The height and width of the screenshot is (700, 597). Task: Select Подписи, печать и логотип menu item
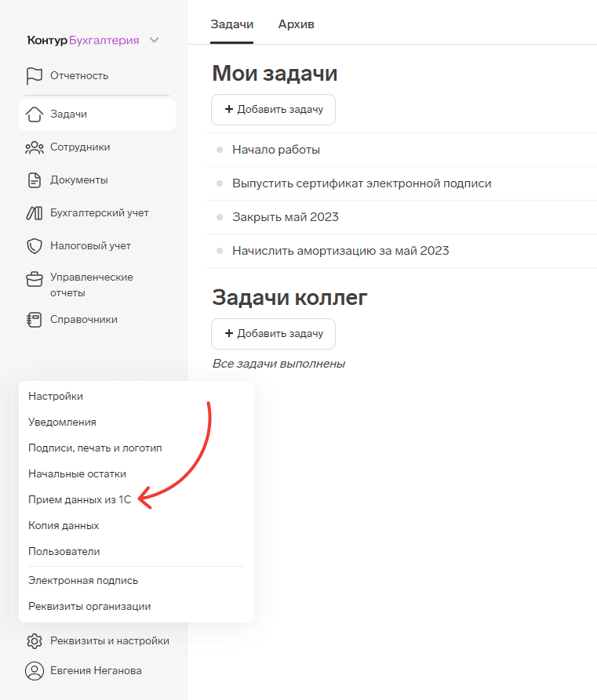click(x=95, y=448)
